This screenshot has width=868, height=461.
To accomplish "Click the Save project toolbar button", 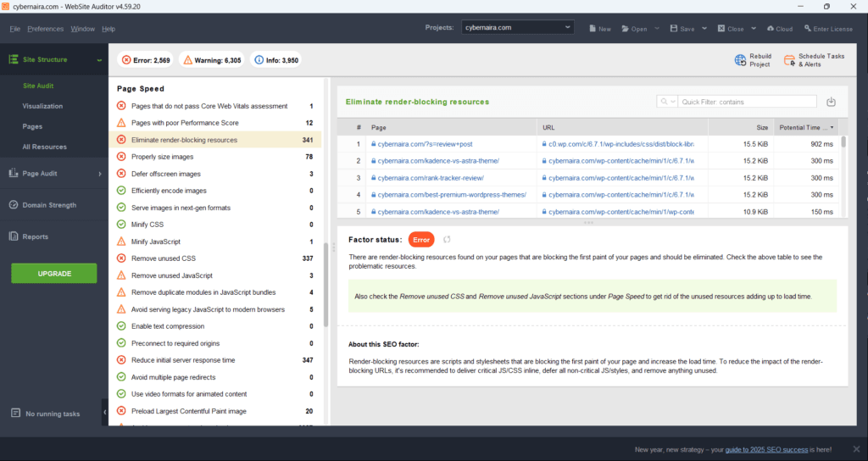I will (x=682, y=29).
